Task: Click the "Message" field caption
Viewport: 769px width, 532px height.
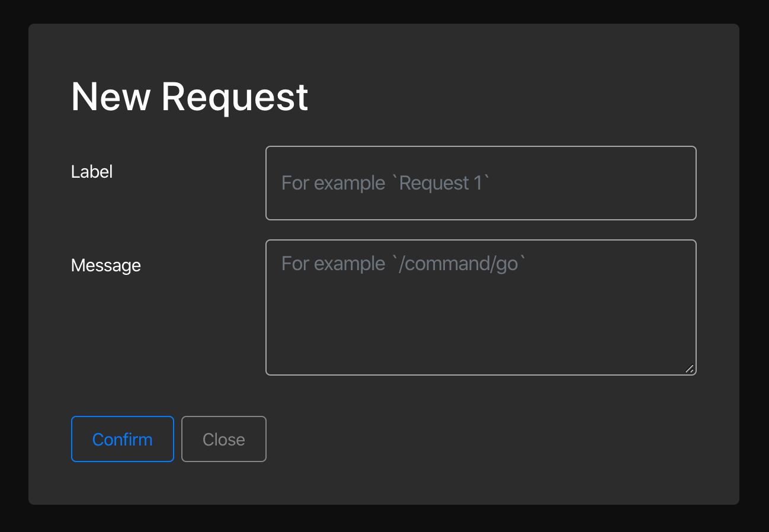Action: (x=106, y=265)
